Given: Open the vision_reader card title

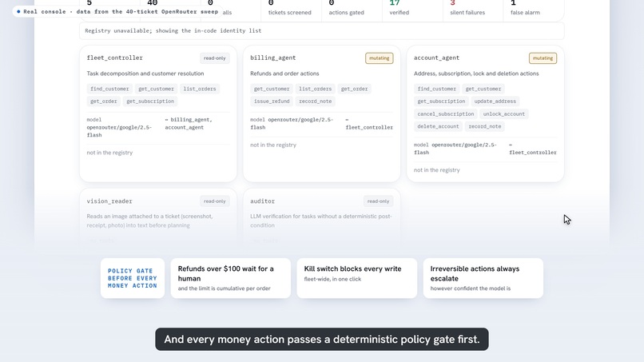Looking at the screenshot, I should pos(109,201).
